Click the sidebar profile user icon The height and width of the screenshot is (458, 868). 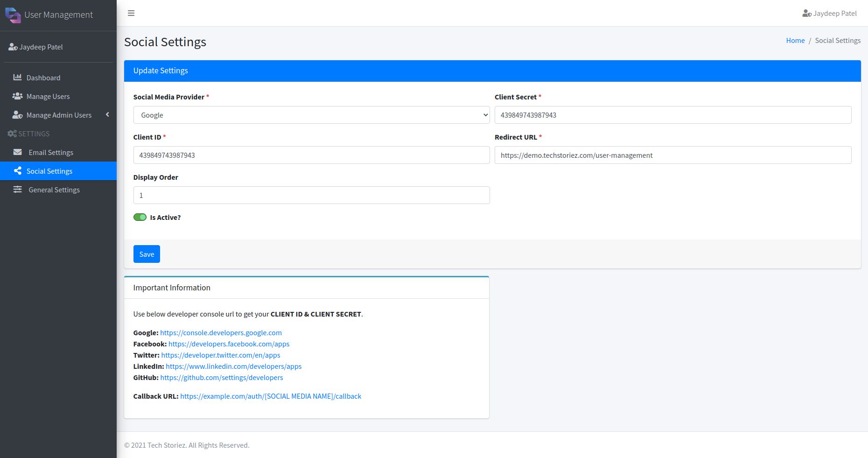point(13,47)
